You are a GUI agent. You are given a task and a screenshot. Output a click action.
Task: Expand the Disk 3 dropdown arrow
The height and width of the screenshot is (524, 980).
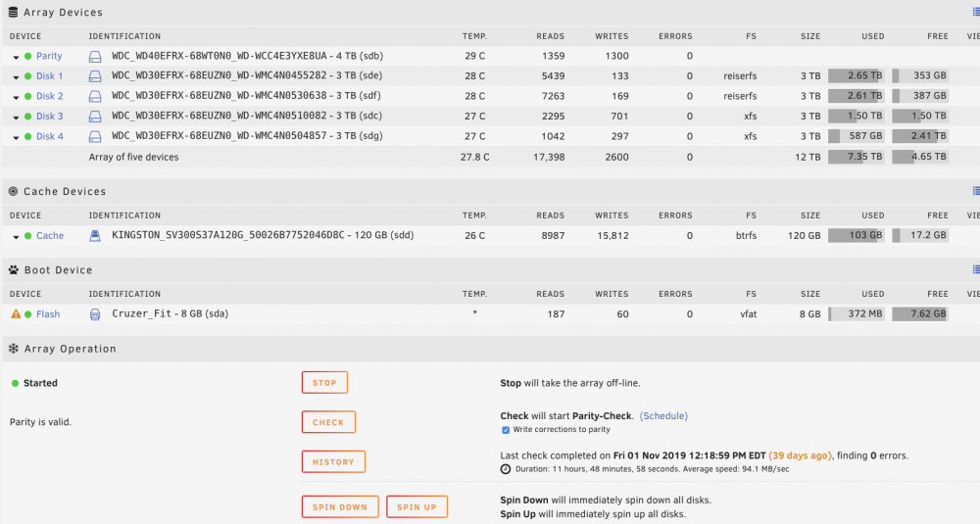(16, 117)
